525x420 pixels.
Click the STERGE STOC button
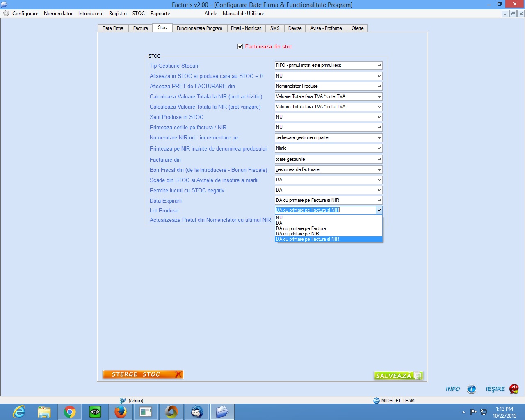click(143, 374)
